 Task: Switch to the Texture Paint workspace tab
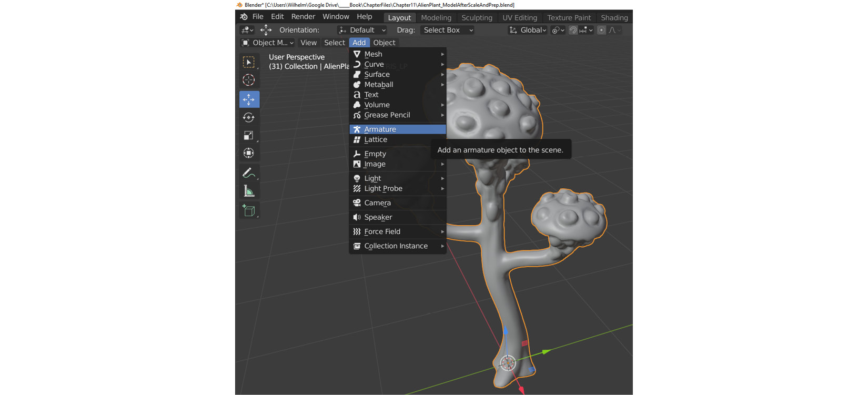(x=569, y=17)
